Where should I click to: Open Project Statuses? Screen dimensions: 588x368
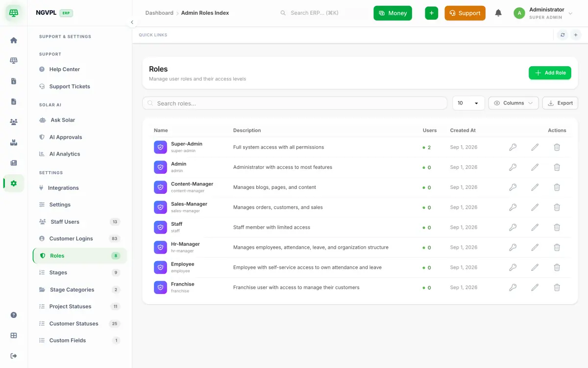pos(79,307)
